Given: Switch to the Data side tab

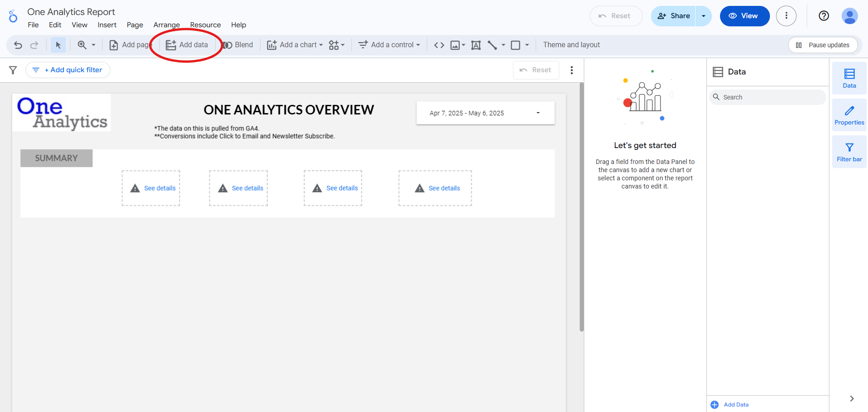Looking at the screenshot, I should point(849,78).
